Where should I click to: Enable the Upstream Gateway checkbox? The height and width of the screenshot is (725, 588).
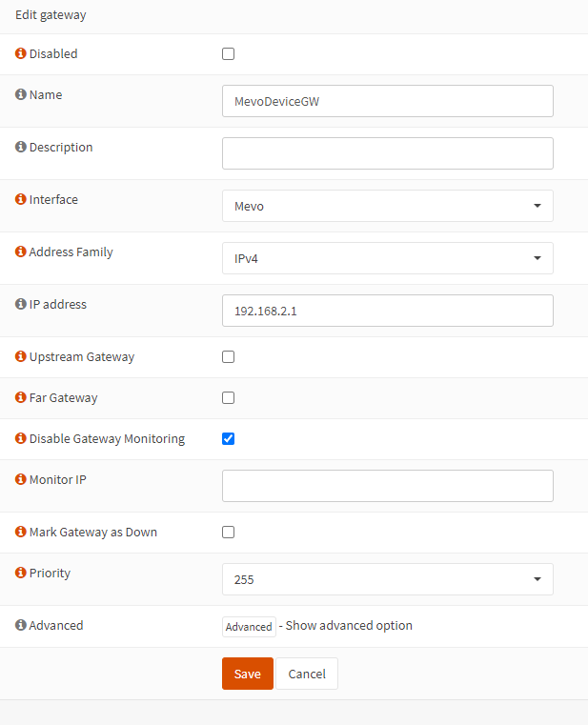(x=228, y=357)
